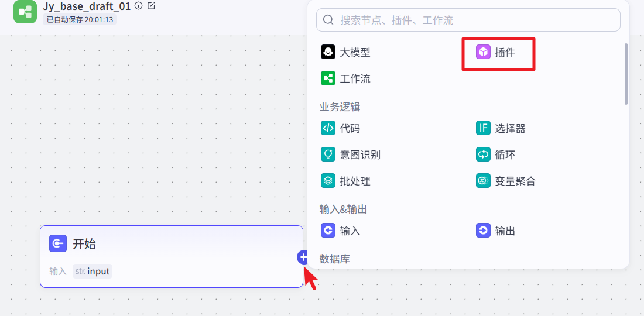Image resolution: width=644 pixels, height=316 pixels.
Task: Click the str. input parameter tag
Action: click(93, 272)
